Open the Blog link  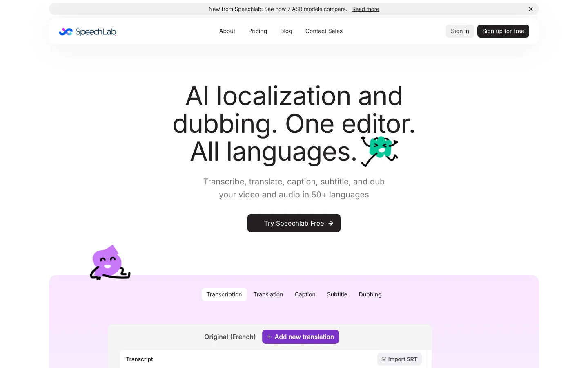(286, 31)
